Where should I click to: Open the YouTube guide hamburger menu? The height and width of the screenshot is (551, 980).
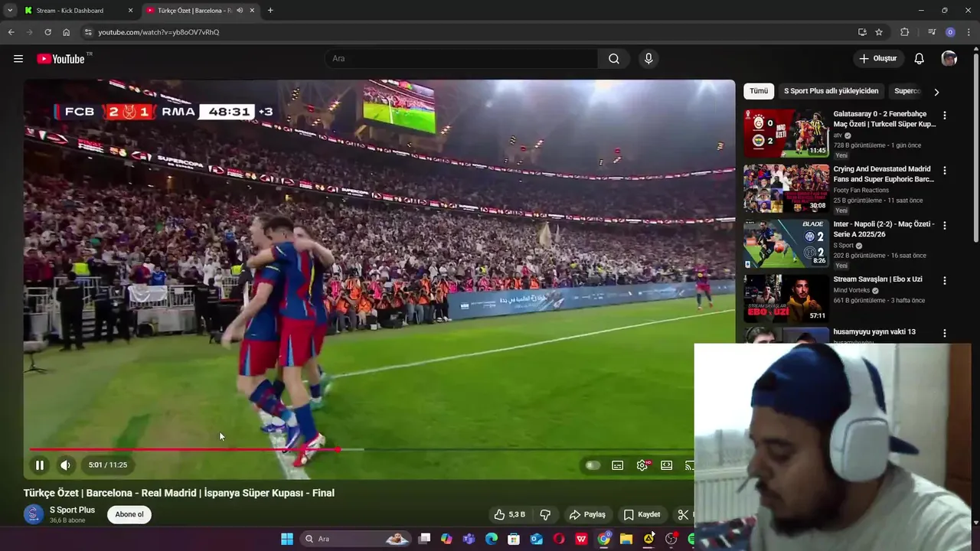(18, 59)
